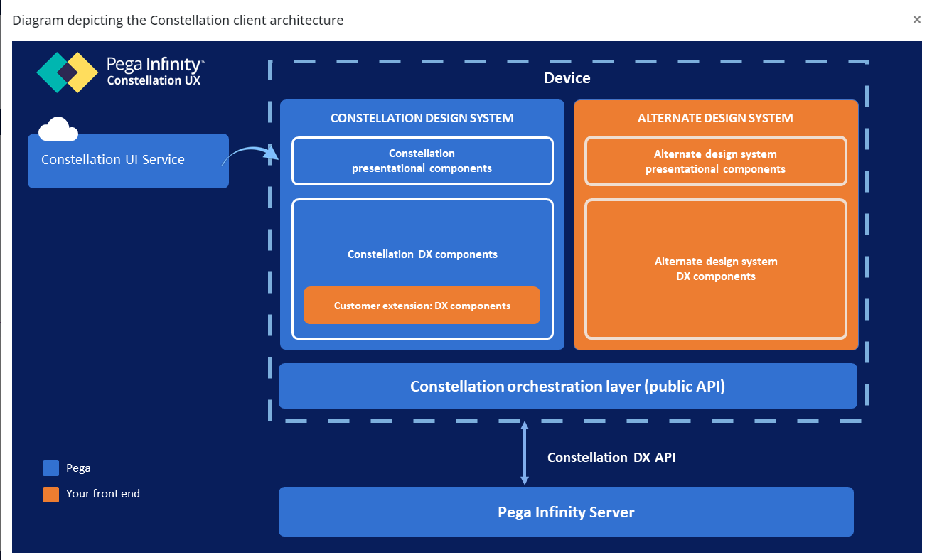Viewport: 932px width, 560px height.
Task: Click the Pega Infinity diamond logo icon
Action: click(x=68, y=72)
